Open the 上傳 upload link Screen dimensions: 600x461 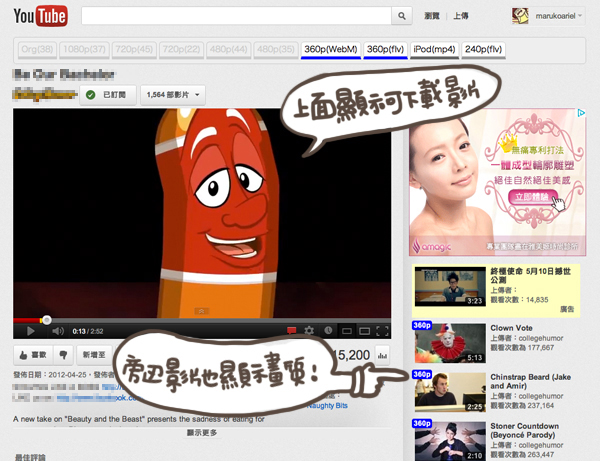click(461, 16)
